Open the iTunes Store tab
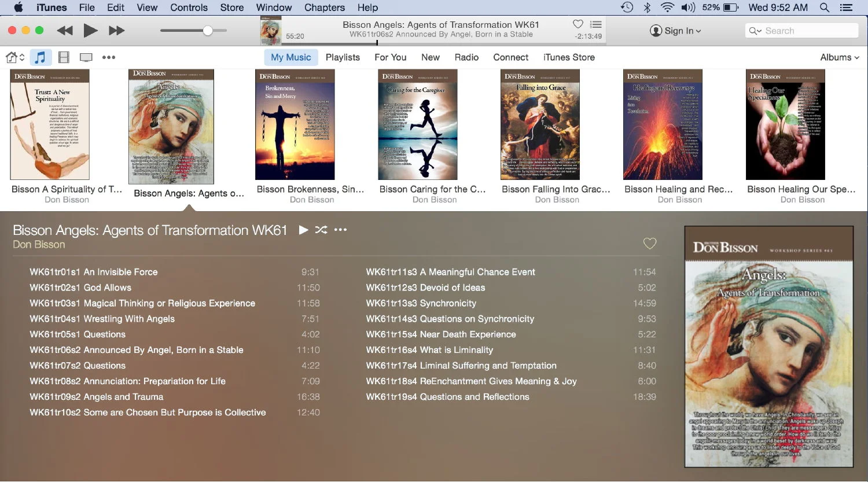This screenshot has width=868, height=482. [569, 57]
